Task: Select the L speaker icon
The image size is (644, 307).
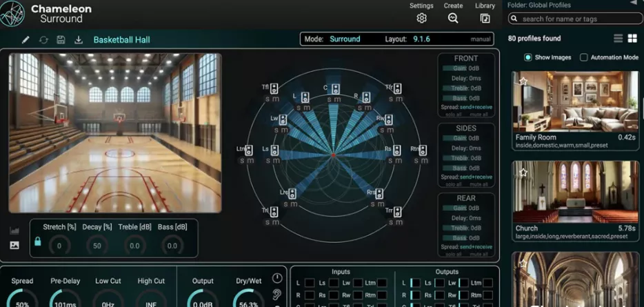Action: [305, 97]
